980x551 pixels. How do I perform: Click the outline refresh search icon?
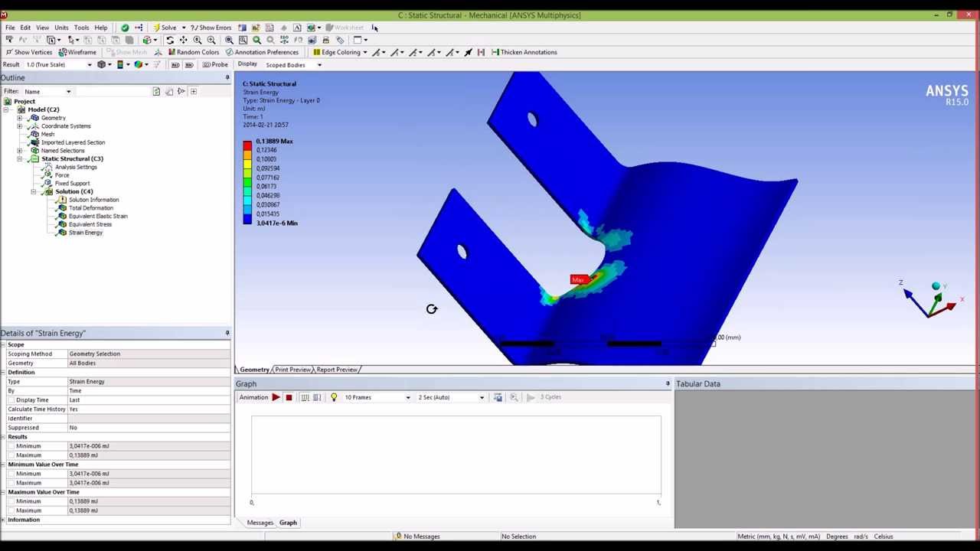tap(156, 92)
